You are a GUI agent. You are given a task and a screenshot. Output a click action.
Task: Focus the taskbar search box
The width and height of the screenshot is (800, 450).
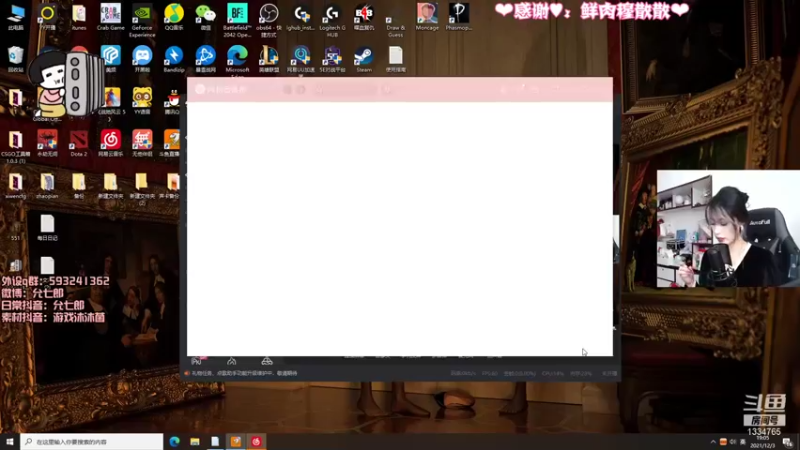(x=92, y=441)
